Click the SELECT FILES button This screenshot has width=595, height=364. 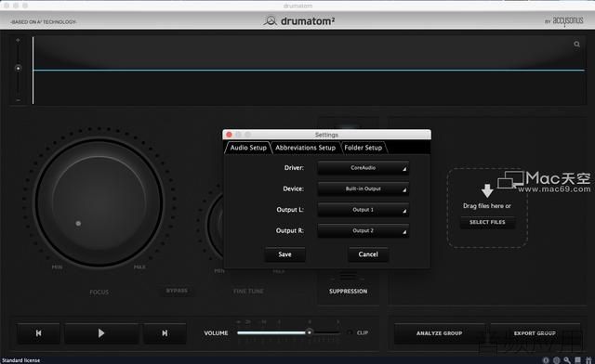coord(487,222)
